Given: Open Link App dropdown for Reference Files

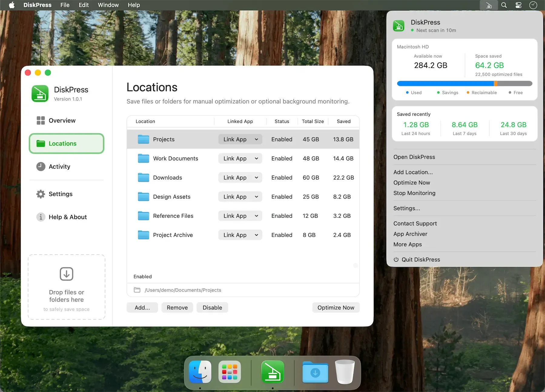Looking at the screenshot, I should click(240, 216).
